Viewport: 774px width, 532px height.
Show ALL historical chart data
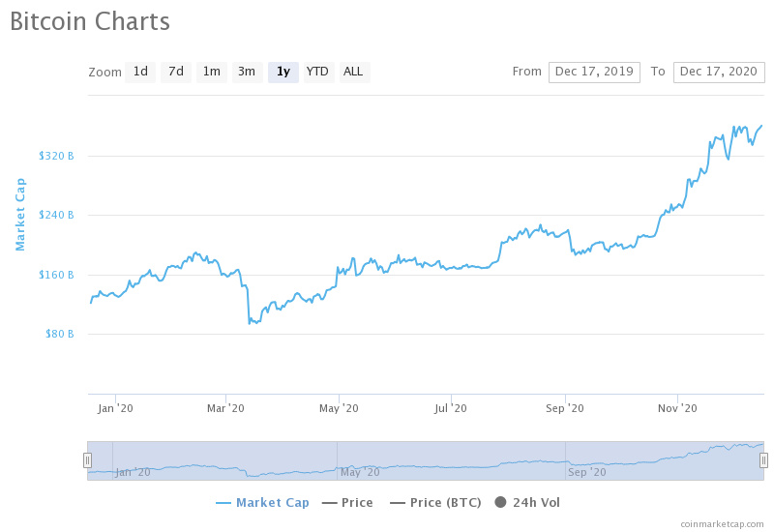(x=354, y=72)
